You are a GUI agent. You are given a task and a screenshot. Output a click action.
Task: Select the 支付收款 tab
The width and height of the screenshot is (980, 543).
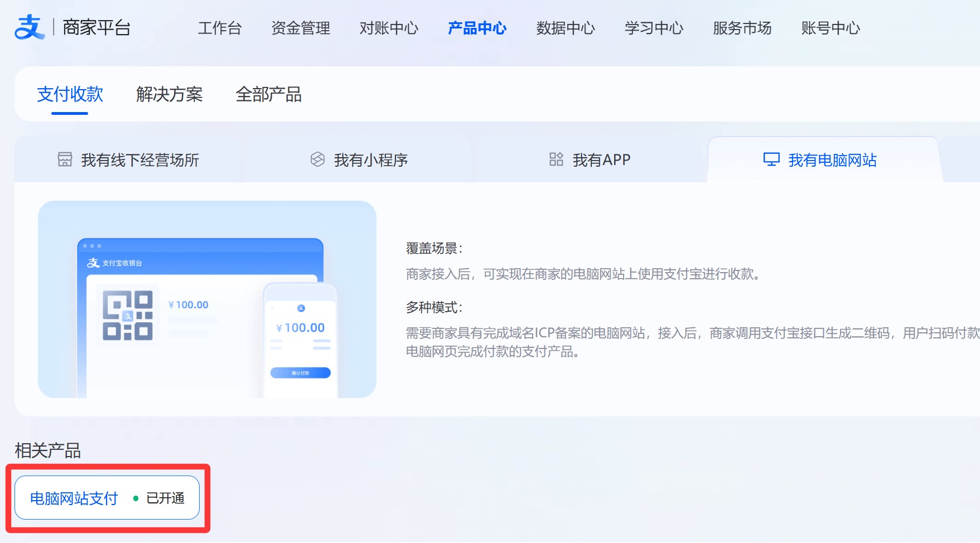tap(70, 94)
